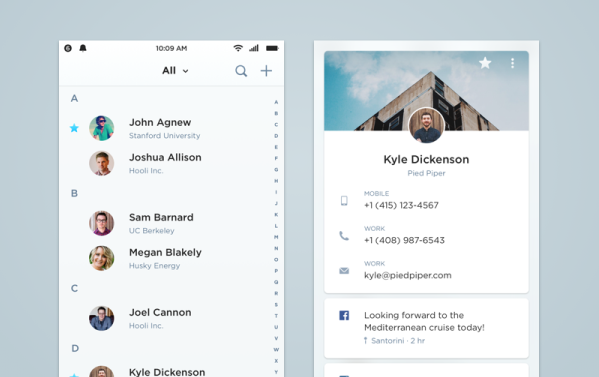The image size is (599, 377).
Task: Open the Mediterranean cruise Facebook post text
Action: tap(424, 321)
